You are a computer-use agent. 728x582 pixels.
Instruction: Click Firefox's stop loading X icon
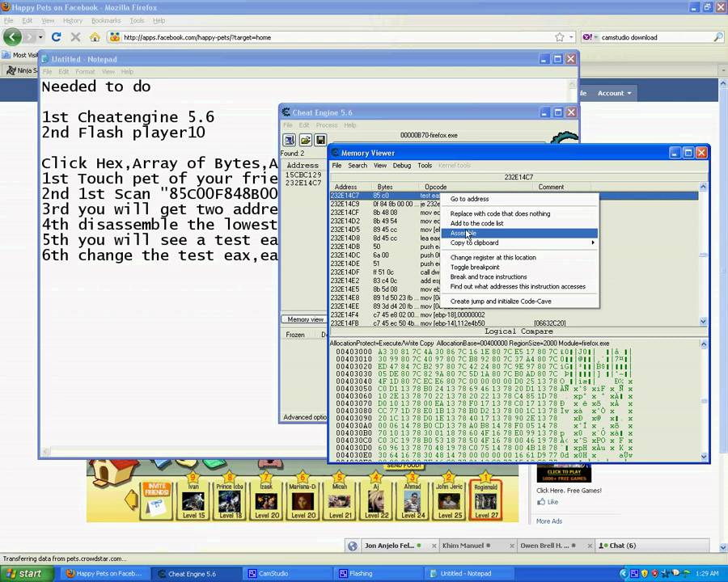[76, 37]
